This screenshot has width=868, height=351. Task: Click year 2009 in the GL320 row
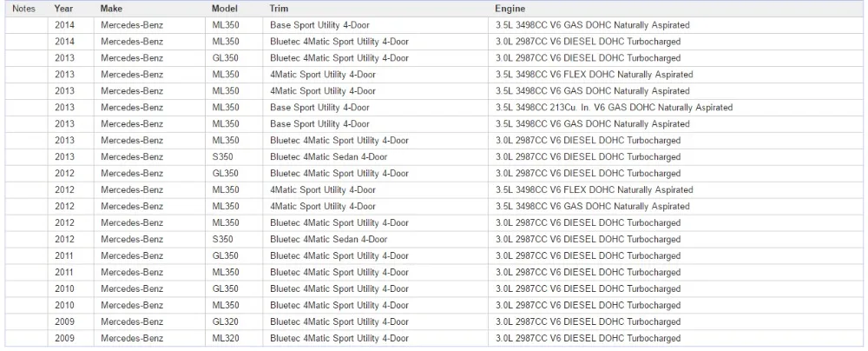(x=64, y=321)
